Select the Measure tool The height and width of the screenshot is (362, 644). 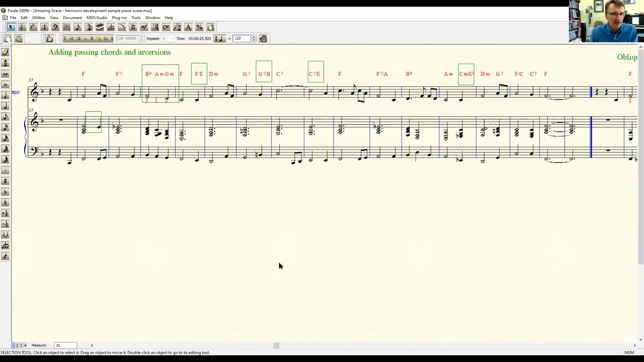[66, 27]
